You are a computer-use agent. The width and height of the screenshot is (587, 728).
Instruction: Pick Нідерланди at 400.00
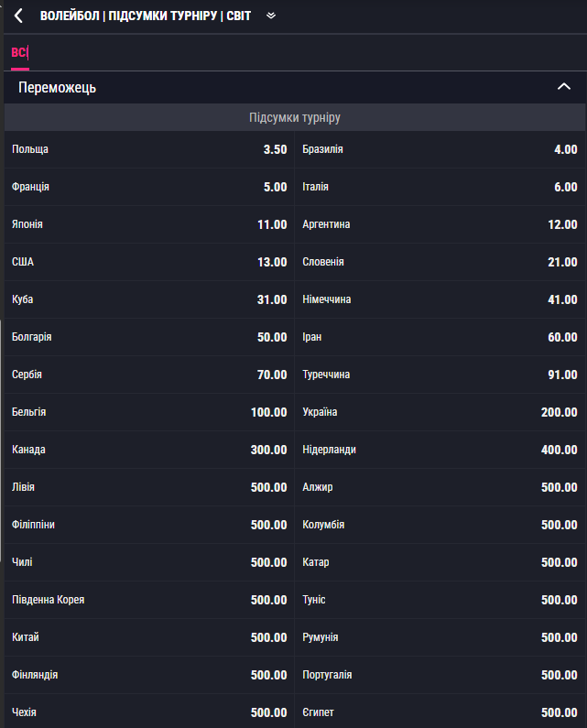coord(440,450)
